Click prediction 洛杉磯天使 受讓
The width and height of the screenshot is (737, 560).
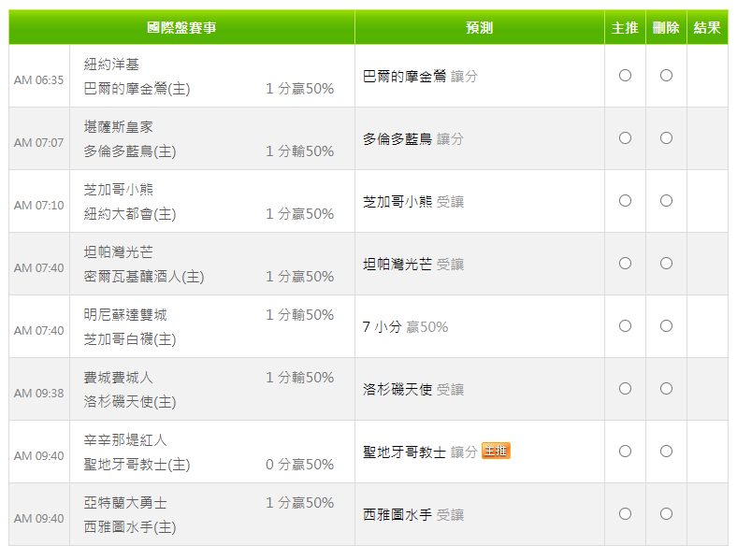pyautogui.click(x=413, y=389)
